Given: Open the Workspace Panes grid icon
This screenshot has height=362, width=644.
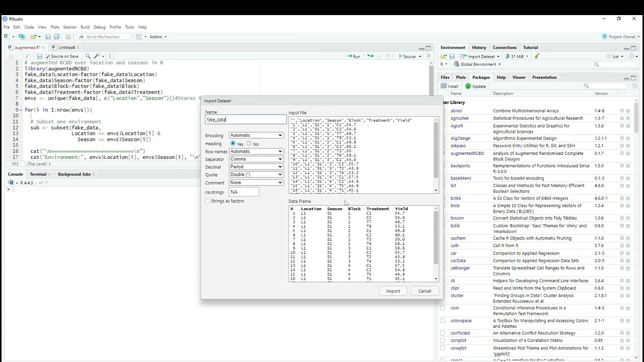Looking at the screenshot, I should [139, 37].
